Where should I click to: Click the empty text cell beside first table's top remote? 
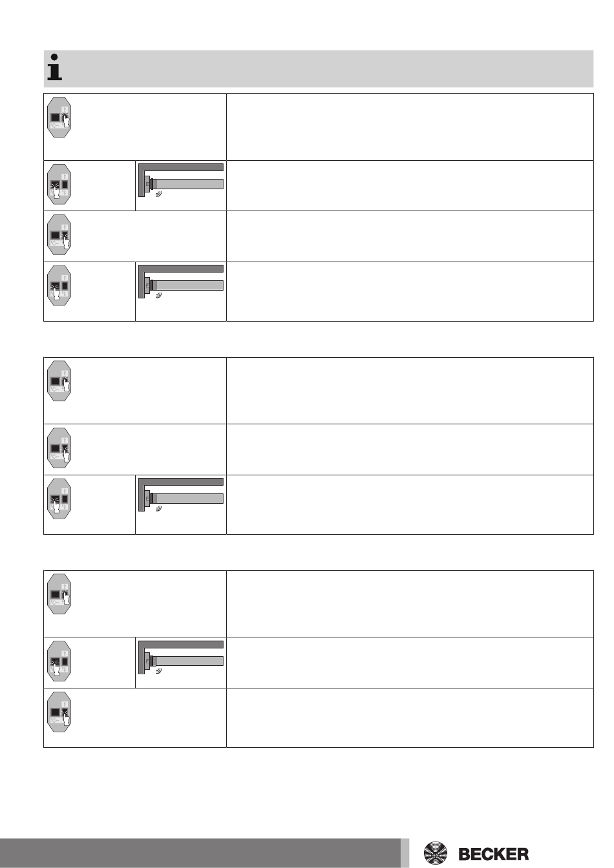point(410,127)
